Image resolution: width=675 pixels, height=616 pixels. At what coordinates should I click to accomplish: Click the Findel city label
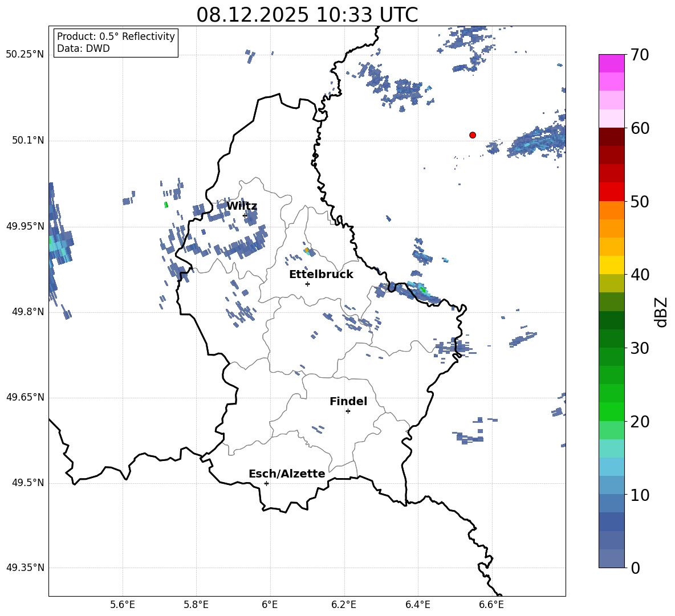348,401
